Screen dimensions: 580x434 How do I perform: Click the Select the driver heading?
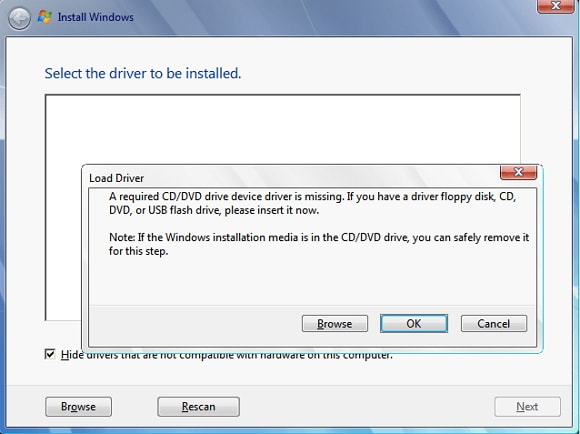(x=143, y=73)
